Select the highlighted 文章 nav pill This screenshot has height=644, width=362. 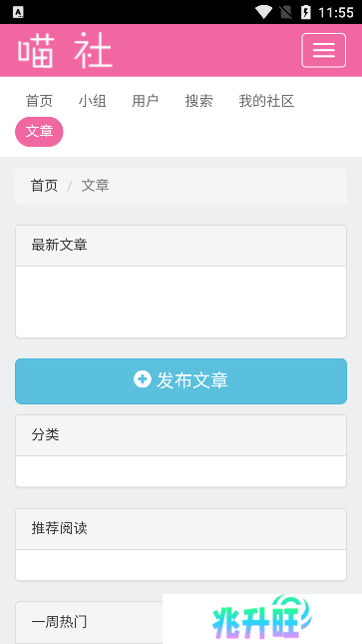pyautogui.click(x=39, y=132)
